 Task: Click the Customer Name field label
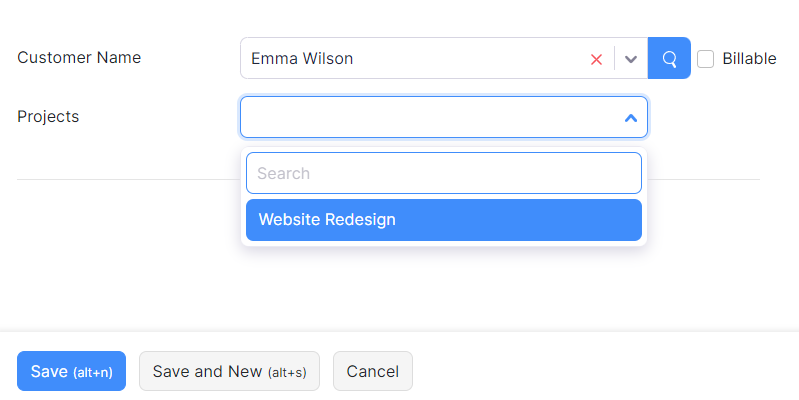click(79, 57)
